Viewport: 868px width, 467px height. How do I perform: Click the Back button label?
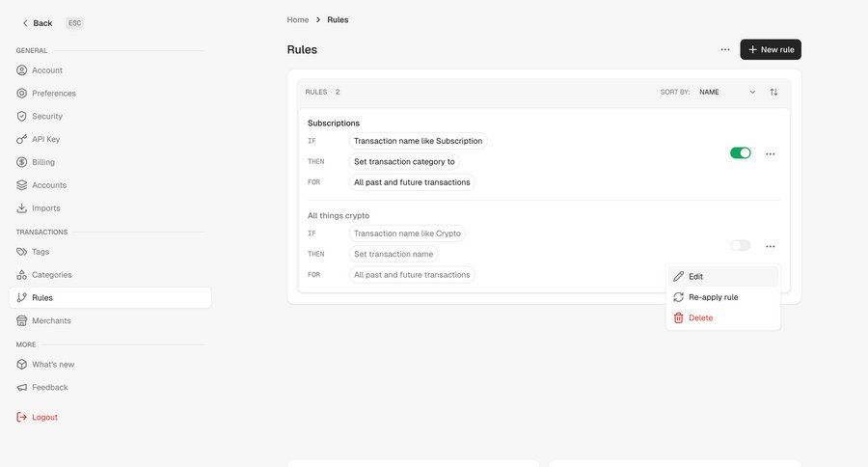pyautogui.click(x=42, y=23)
